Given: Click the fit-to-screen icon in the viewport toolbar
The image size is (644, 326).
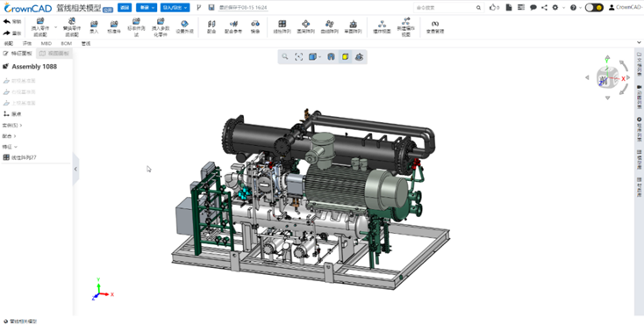Looking at the screenshot, I should pos(298,57).
